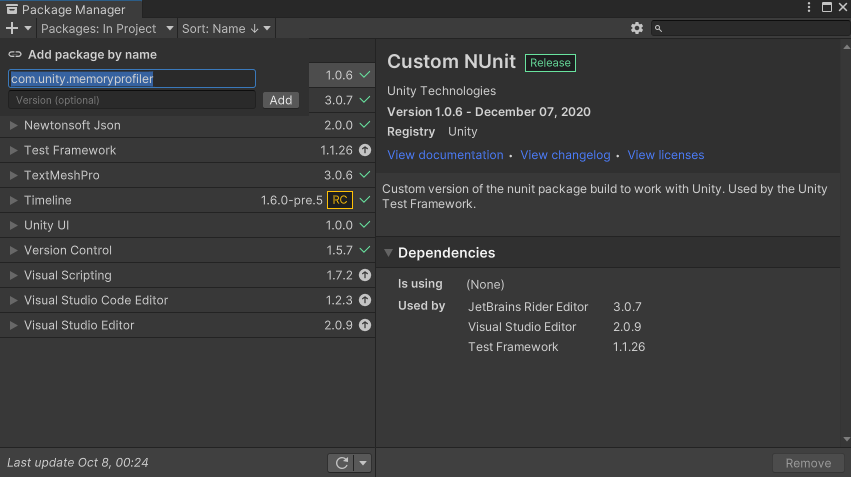Screen dimensions: 851x477
Task: Click the checkmark next to Newtonsoft Json
Action: click(365, 125)
